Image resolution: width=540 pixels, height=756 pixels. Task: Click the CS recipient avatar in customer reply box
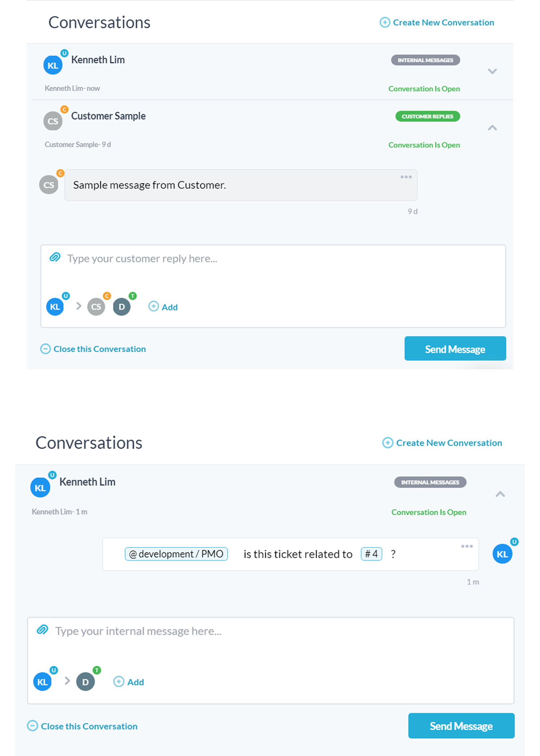(x=96, y=307)
